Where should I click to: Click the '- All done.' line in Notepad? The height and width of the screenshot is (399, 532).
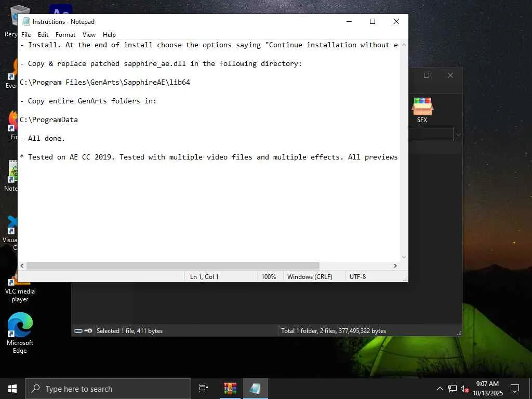[43, 138]
